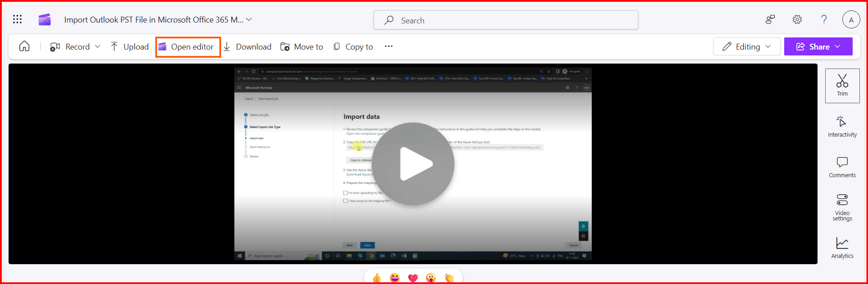Viewport: 868px width, 284px height.
Task: Click the Open editor clapperboard icon
Action: tap(162, 46)
